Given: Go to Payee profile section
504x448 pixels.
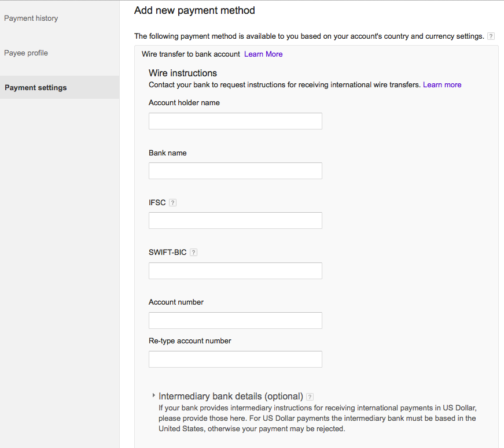Looking at the screenshot, I should pos(26,53).
